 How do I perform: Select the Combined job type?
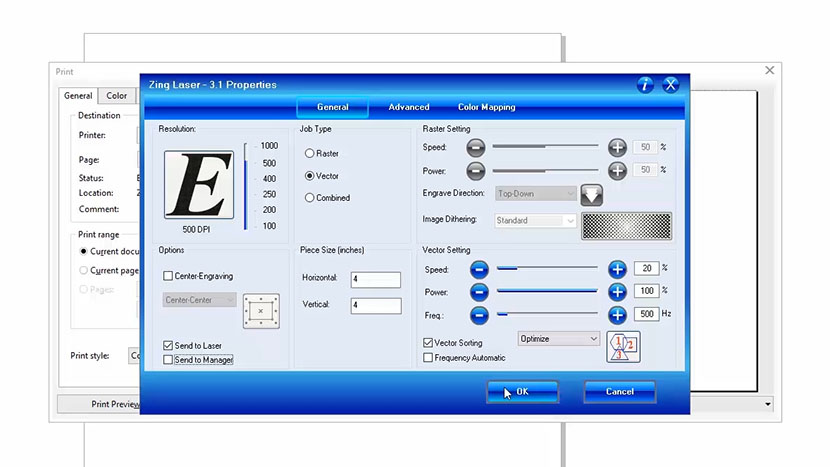pyautogui.click(x=310, y=198)
